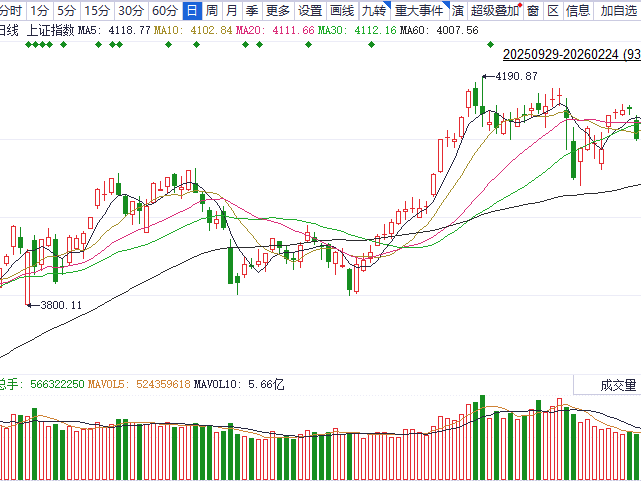
Task: Click the 演 replay tool button
Action: [457, 11]
